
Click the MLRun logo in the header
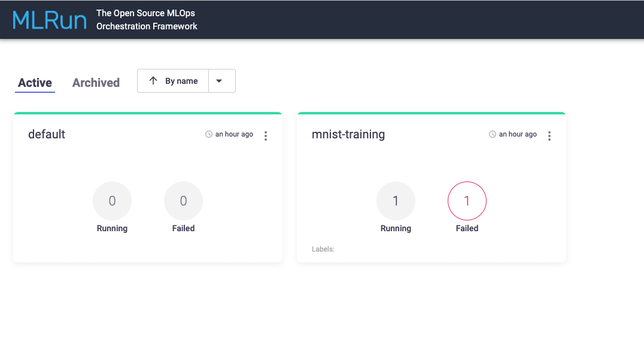(50, 20)
